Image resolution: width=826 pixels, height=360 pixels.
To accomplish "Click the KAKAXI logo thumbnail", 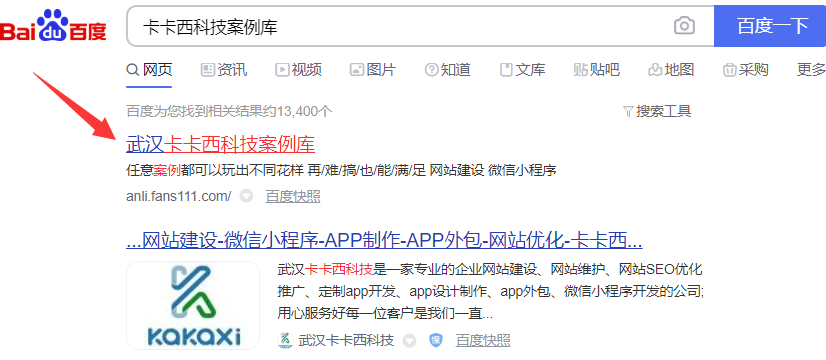I will pyautogui.click(x=193, y=305).
